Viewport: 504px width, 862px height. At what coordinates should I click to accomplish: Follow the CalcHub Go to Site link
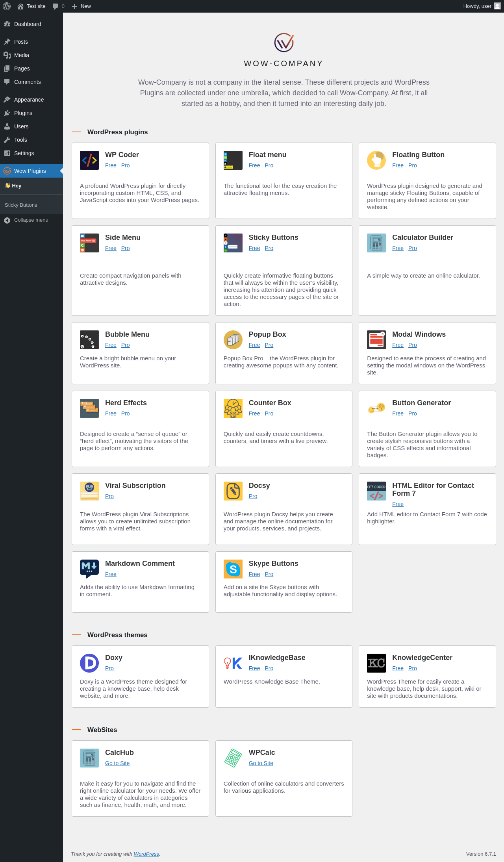point(117,763)
